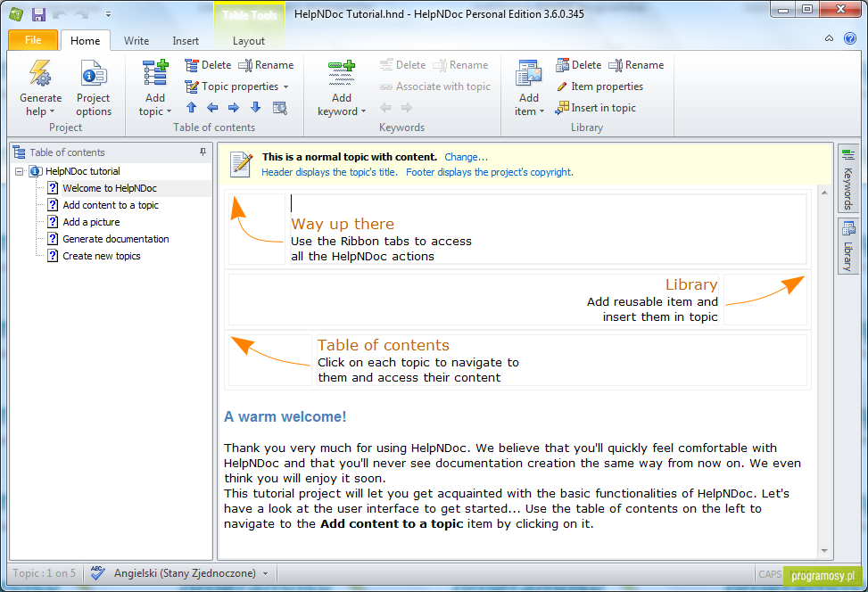Rename the selected topic in Table of contents
Image resolution: width=868 pixels, height=592 pixels.
(x=266, y=65)
